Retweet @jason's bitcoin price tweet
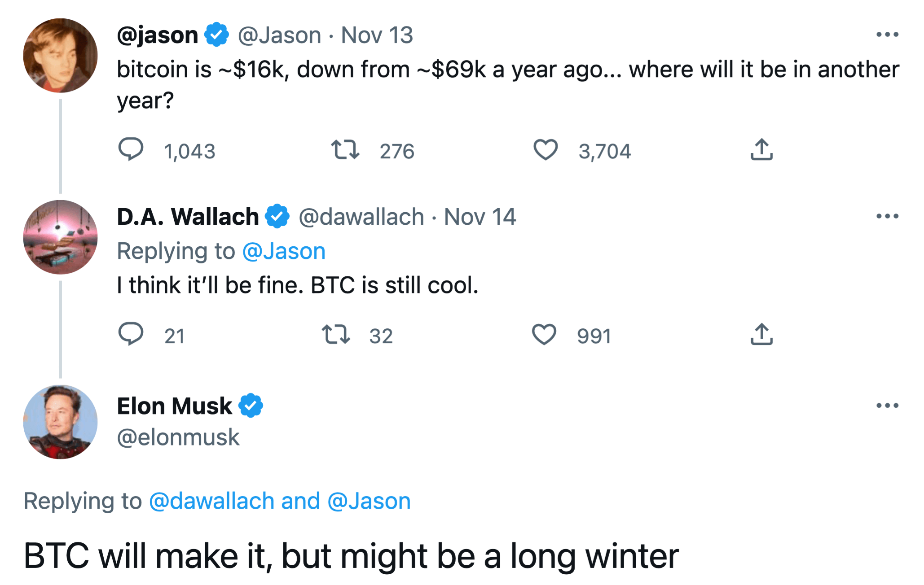 (x=345, y=150)
